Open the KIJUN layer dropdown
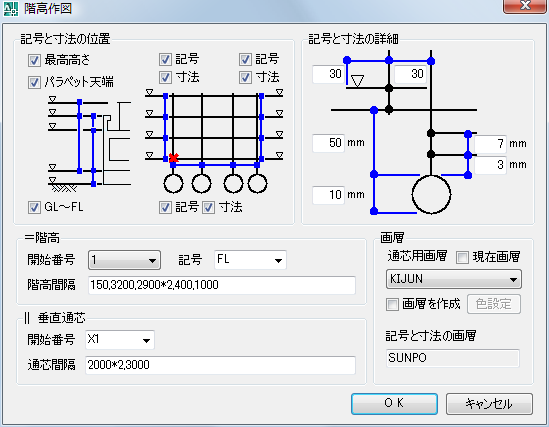The width and height of the screenshot is (549, 427). pos(454,279)
